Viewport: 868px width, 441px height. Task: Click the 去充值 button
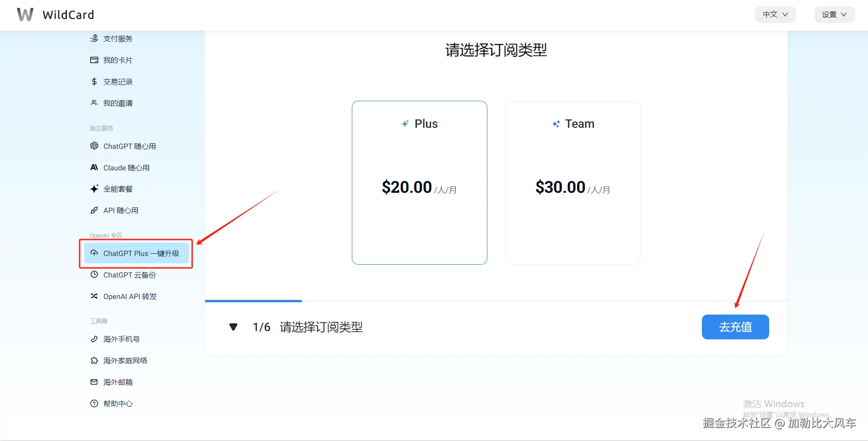click(735, 327)
